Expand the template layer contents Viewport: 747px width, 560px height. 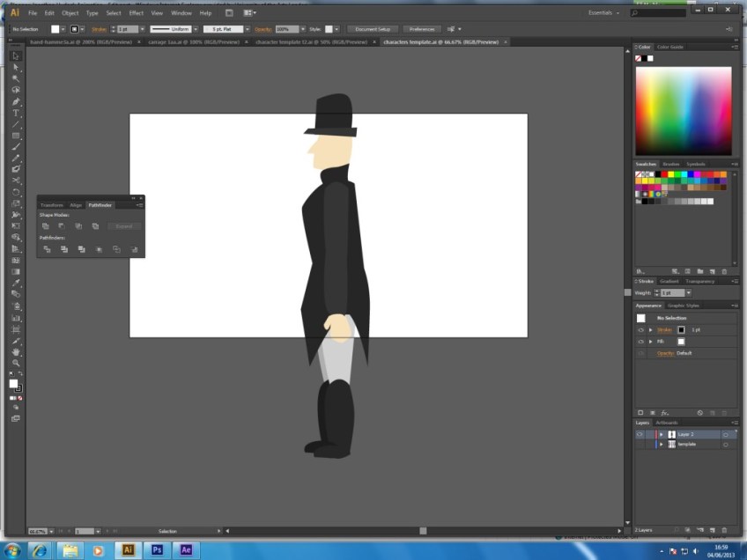pyautogui.click(x=662, y=445)
